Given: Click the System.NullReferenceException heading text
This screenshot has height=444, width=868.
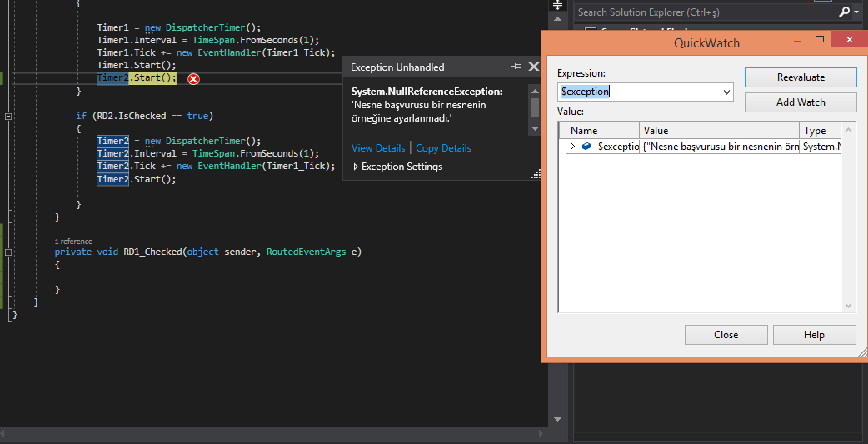Looking at the screenshot, I should point(427,92).
